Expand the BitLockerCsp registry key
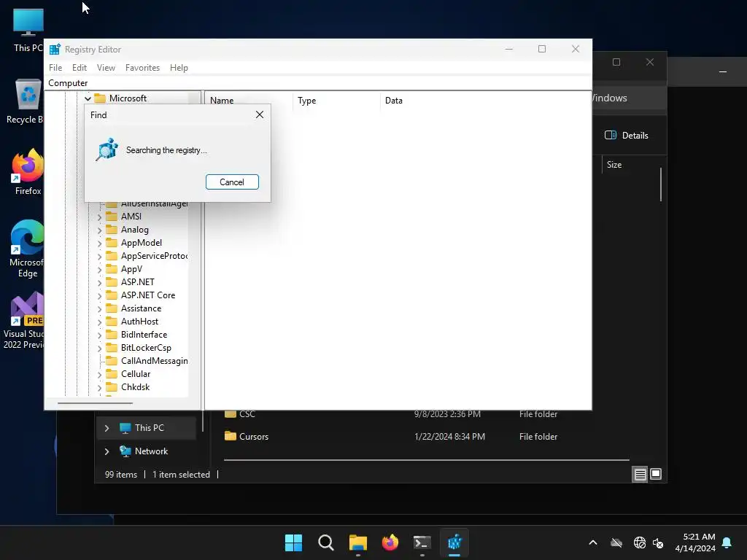The width and height of the screenshot is (747, 560). point(99,348)
